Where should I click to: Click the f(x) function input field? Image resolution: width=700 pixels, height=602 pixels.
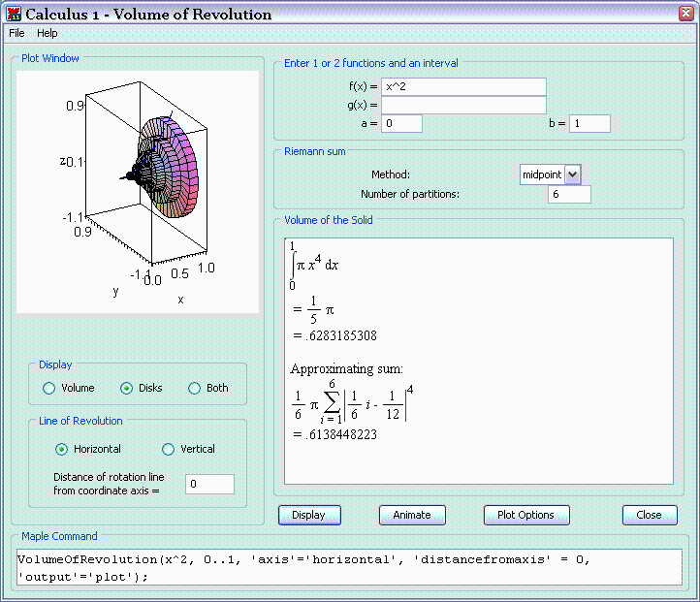(463, 87)
